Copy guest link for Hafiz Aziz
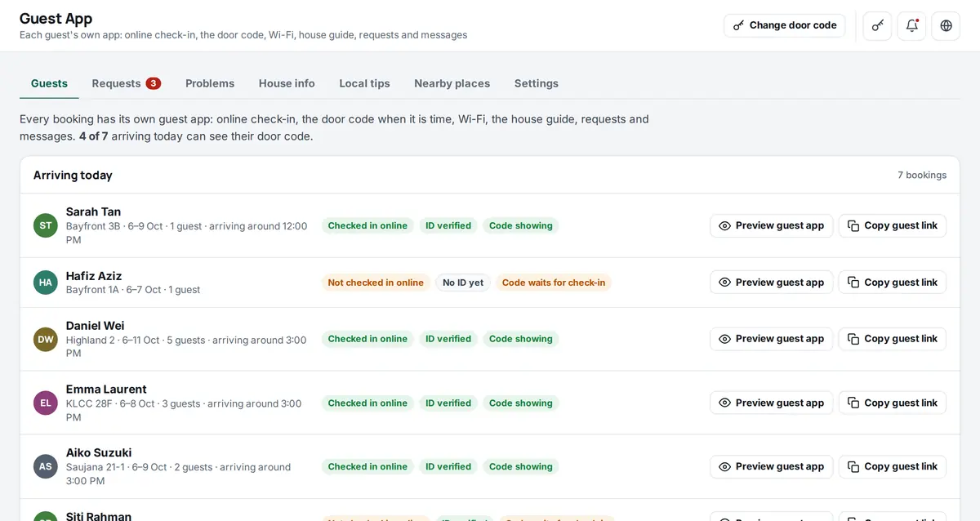The width and height of the screenshot is (980, 521). tap(893, 283)
